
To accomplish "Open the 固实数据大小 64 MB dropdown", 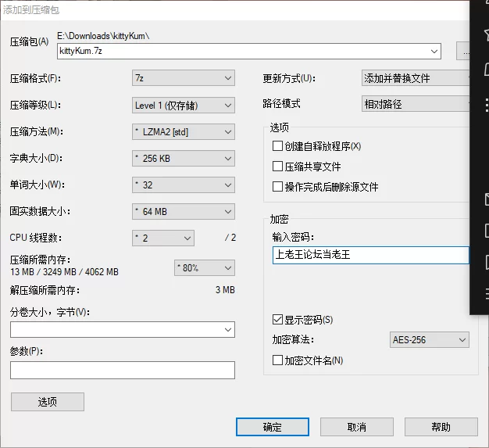I will [184, 212].
